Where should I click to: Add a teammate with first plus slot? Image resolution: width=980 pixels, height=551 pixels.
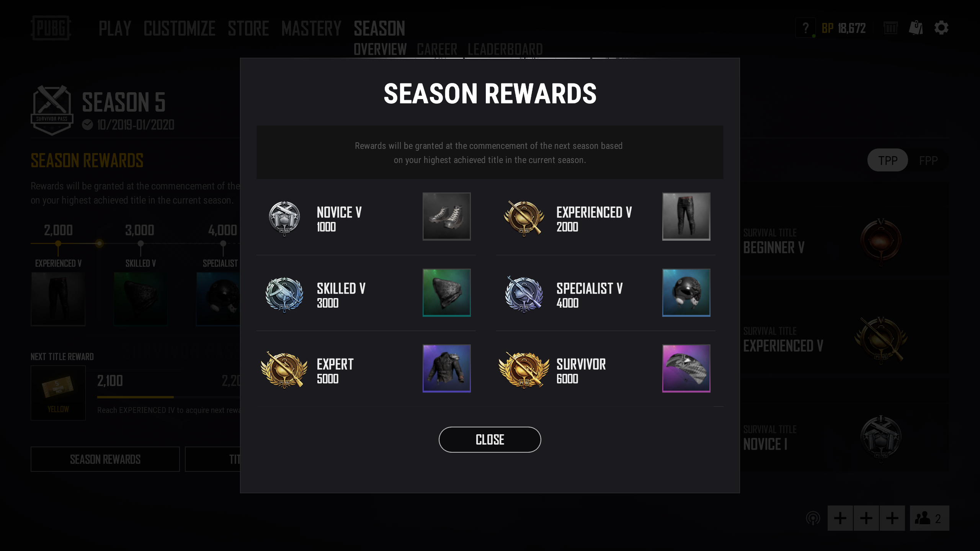(x=840, y=518)
